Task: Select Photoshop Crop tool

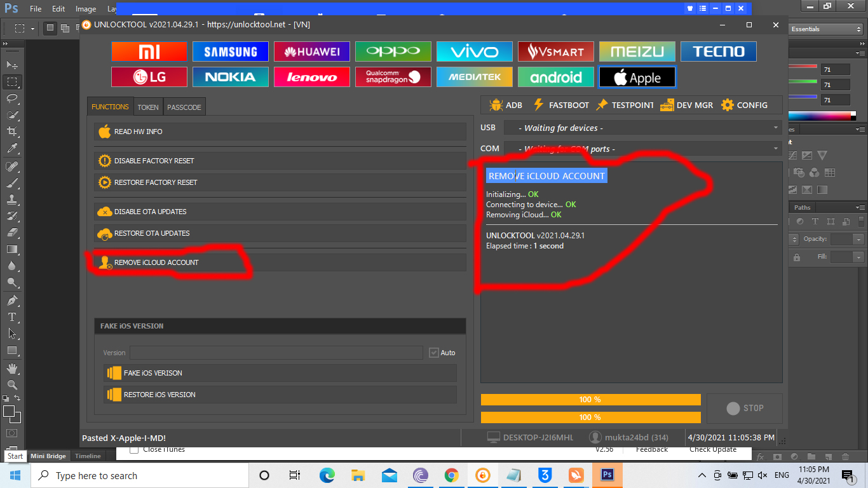Action: [x=12, y=132]
